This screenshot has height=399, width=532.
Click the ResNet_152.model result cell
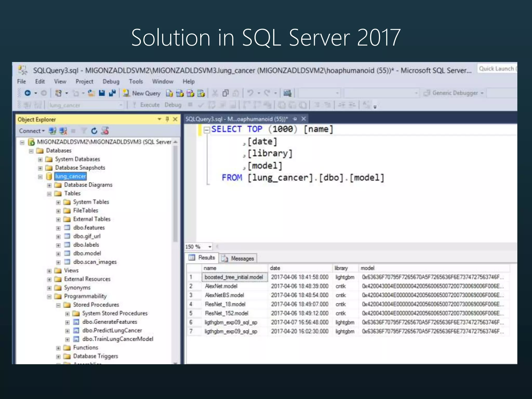[235, 313]
